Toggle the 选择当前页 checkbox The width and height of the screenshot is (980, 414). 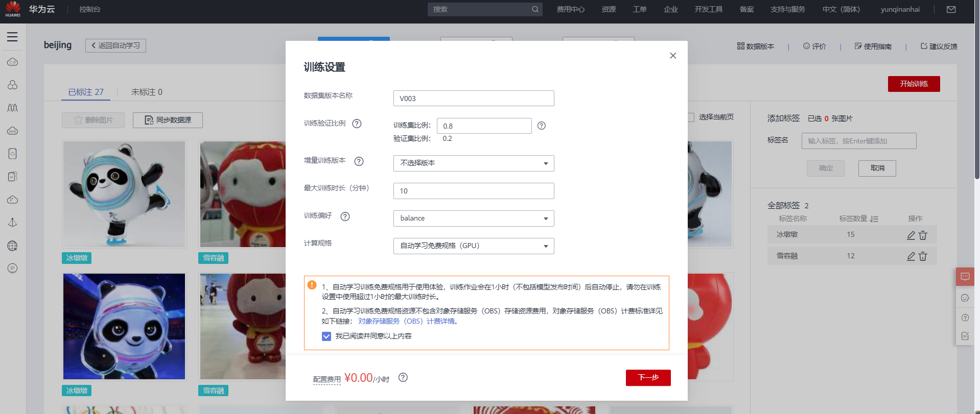691,117
